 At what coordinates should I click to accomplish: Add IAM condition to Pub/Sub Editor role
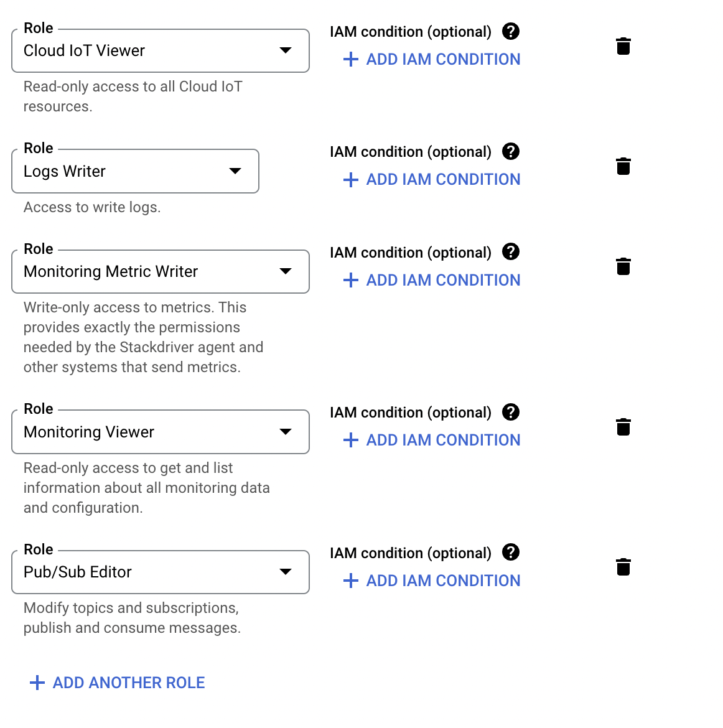(x=432, y=581)
